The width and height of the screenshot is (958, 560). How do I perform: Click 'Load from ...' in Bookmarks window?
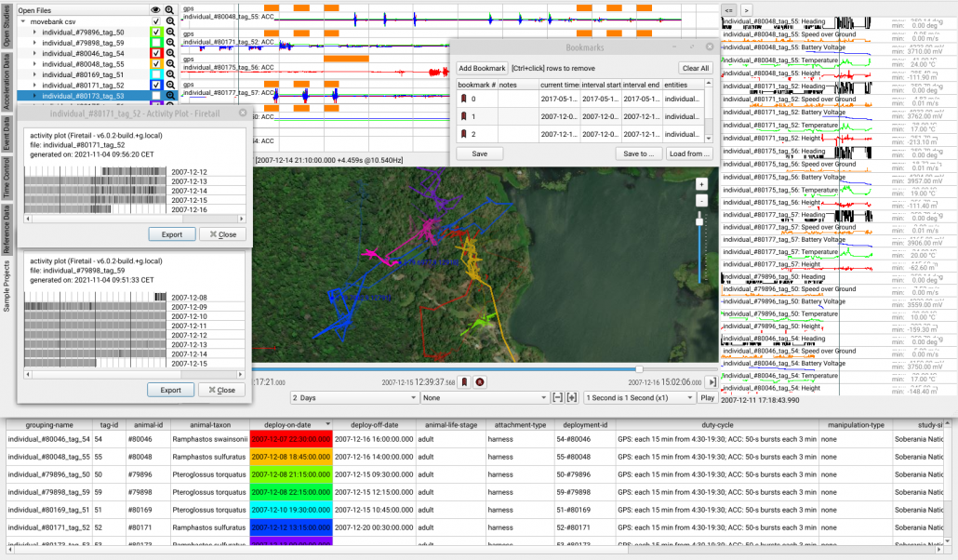click(x=689, y=153)
